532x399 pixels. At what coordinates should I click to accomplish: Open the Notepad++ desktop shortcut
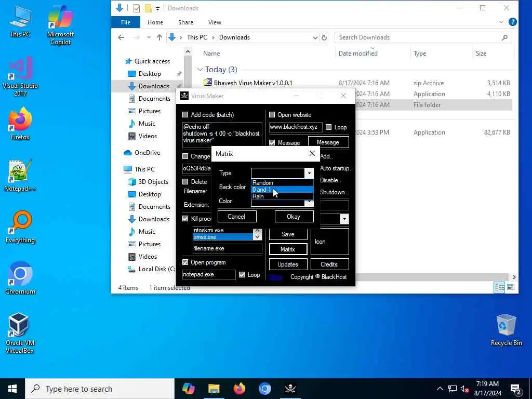[20, 176]
